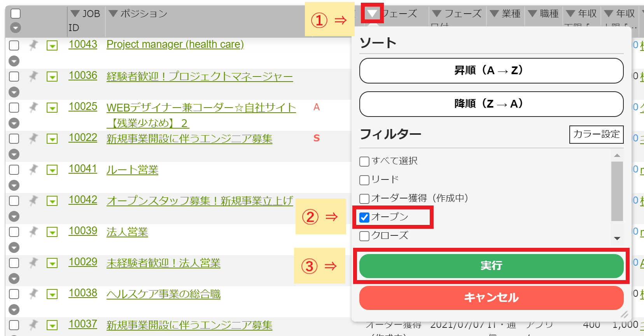Click the gray round arrow under job 10022's checkbox
644x336 pixels.
pyautogui.click(x=14, y=154)
